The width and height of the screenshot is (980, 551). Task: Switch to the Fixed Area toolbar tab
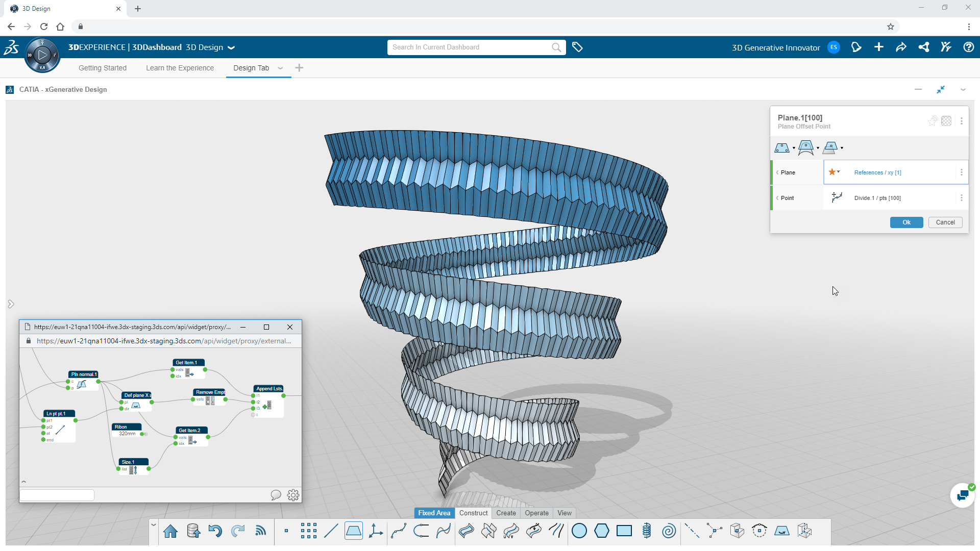coord(434,513)
